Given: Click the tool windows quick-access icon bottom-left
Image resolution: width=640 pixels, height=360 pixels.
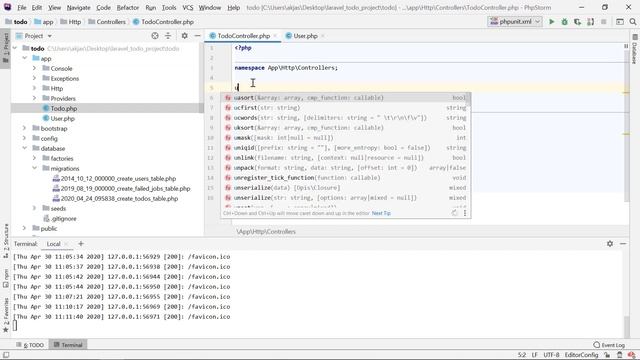Looking at the screenshot, I should point(6,355).
